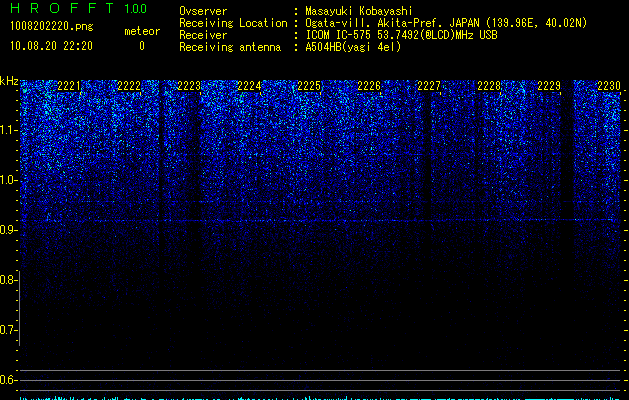
Task: Click the kHz axis unit label
Action: [x=9, y=81]
